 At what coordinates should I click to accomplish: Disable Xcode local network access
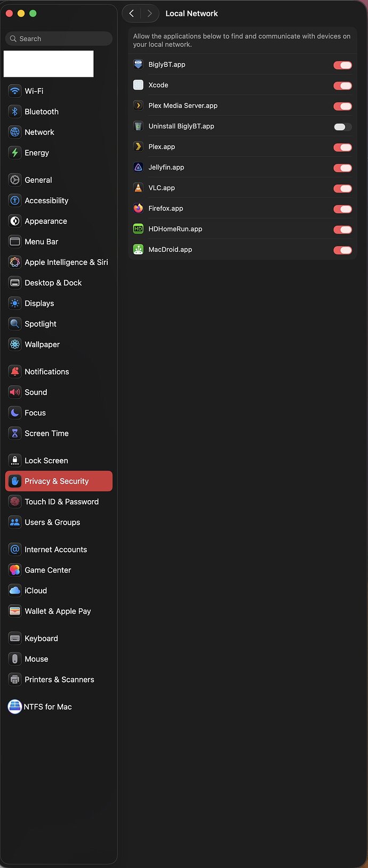click(342, 85)
